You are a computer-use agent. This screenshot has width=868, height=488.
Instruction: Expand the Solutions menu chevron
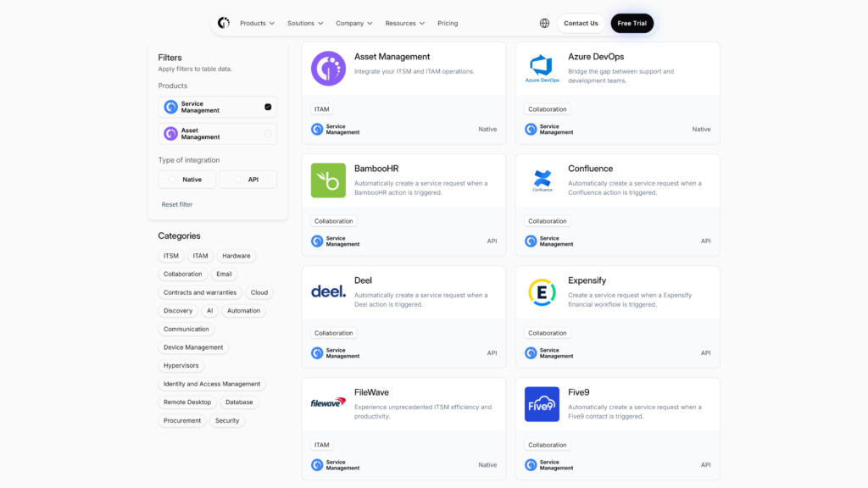pos(320,23)
